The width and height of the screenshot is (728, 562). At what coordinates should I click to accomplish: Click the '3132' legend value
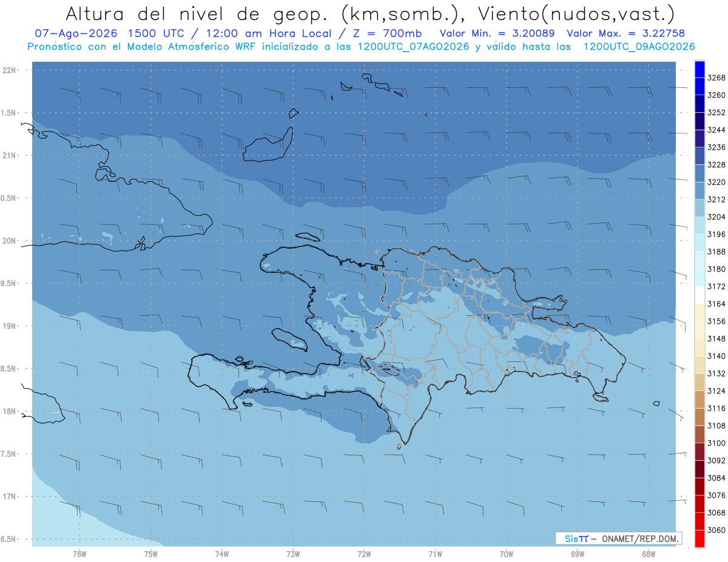point(716,373)
